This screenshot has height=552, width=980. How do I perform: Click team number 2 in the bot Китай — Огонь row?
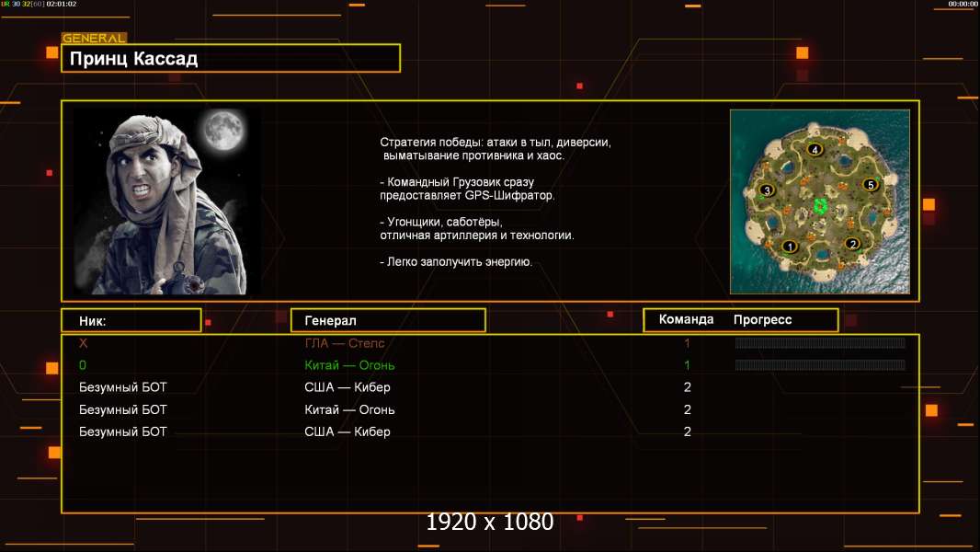[x=688, y=409]
